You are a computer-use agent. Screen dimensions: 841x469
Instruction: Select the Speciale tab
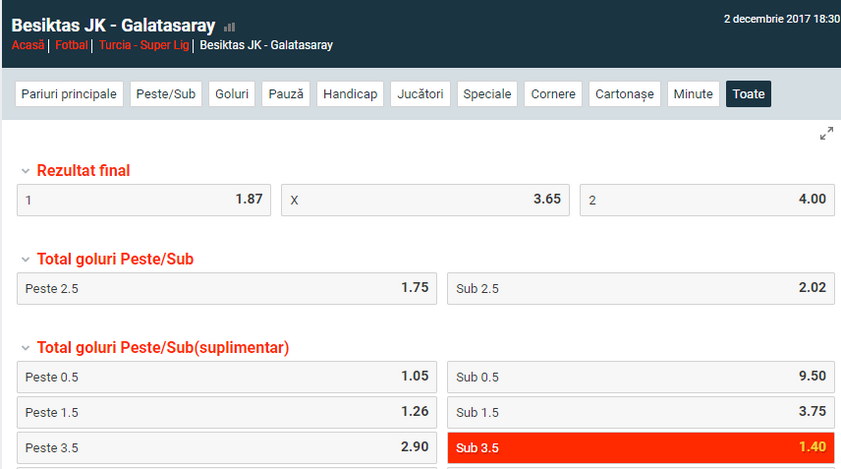487,94
